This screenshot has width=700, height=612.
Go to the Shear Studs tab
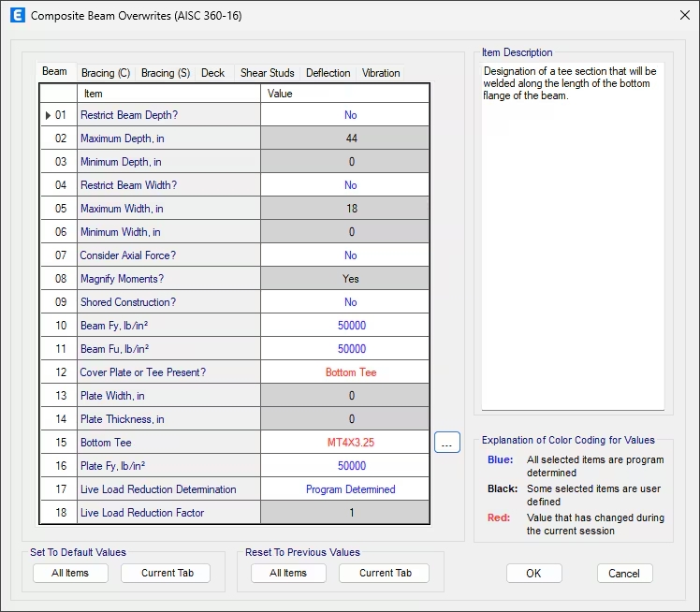(x=267, y=73)
